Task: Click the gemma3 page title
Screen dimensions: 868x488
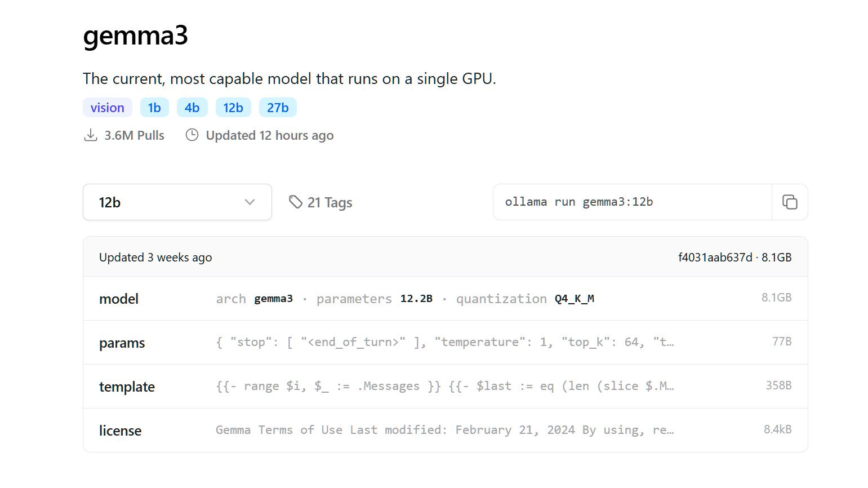Action: click(x=135, y=36)
